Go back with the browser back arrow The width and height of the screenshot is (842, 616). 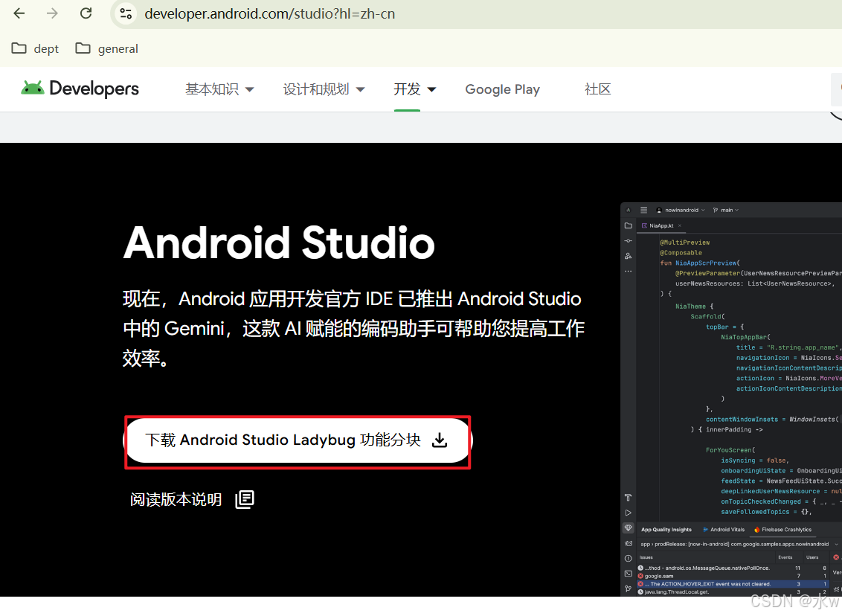(x=19, y=13)
